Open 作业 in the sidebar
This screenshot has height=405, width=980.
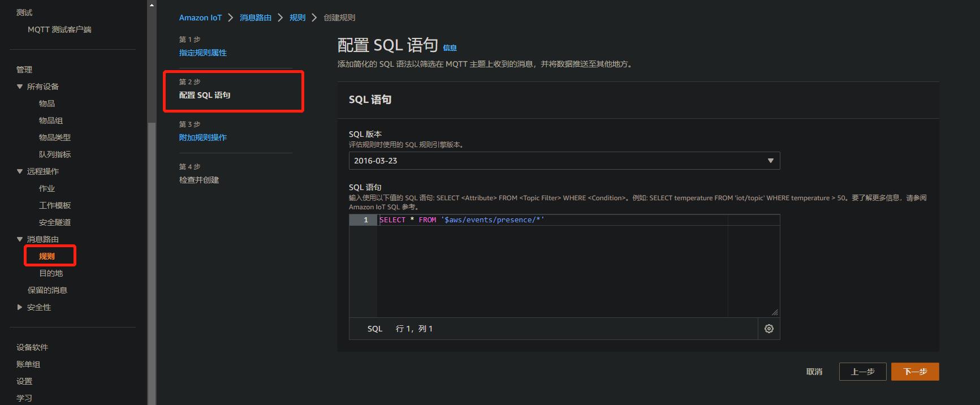47,188
